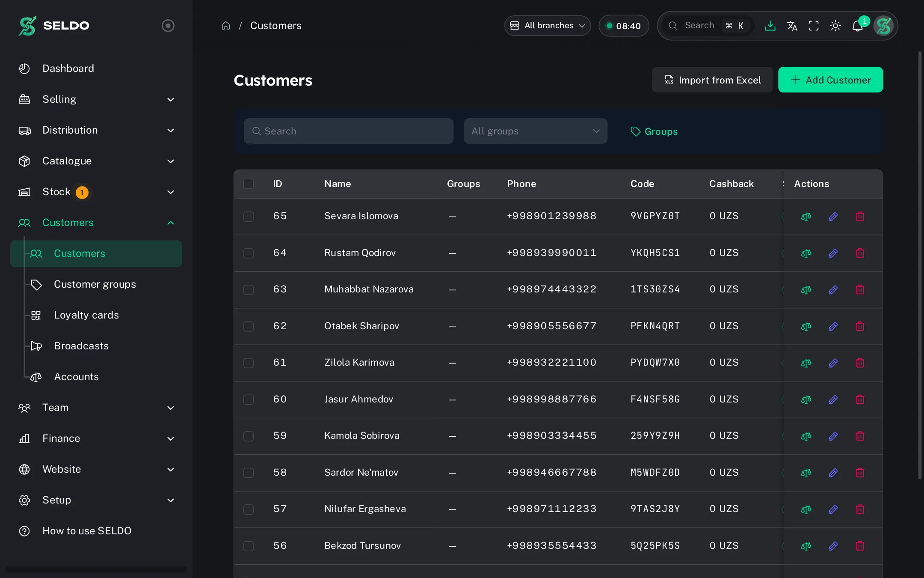
Task: Open balance account for Bekzod Tursunov
Action: pyautogui.click(x=806, y=546)
